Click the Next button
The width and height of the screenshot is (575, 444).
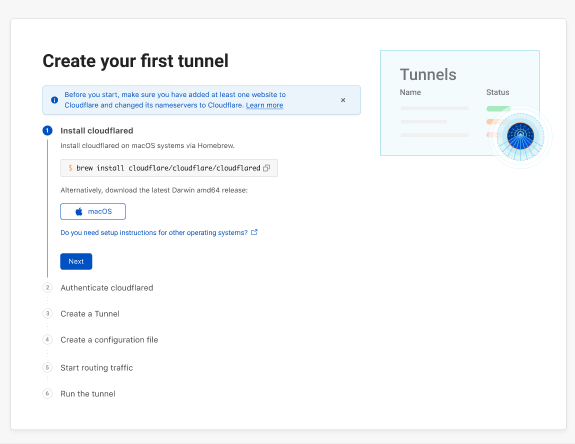click(x=76, y=261)
